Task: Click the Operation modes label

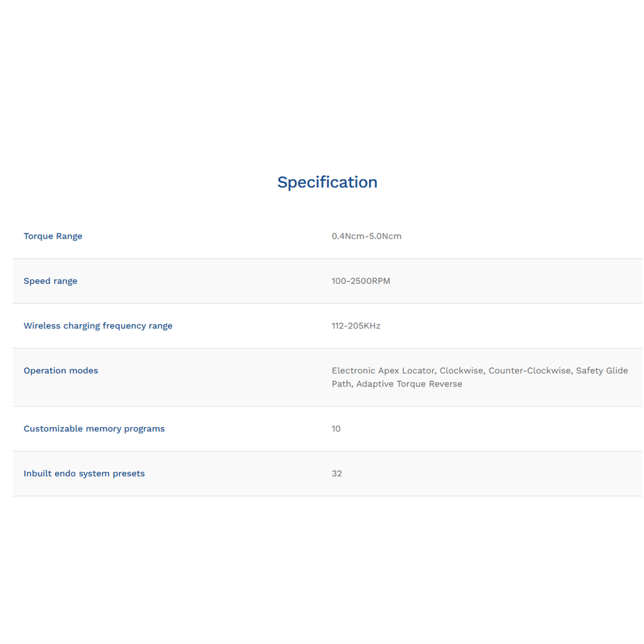Action: click(x=61, y=371)
